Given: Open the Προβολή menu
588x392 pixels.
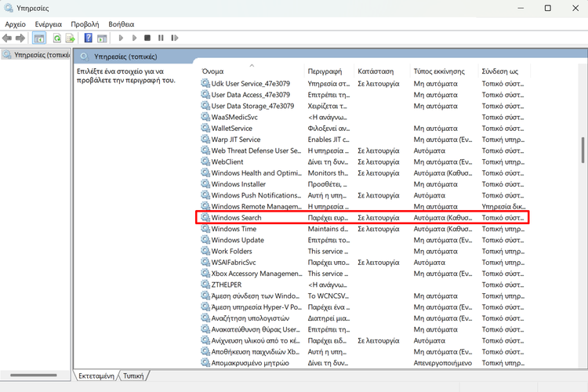Looking at the screenshot, I should click(85, 24).
